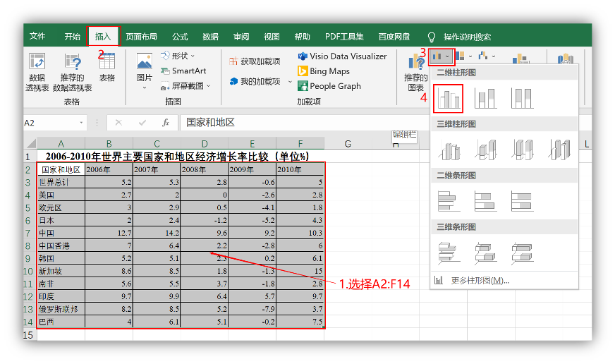Select the row 7 header
Viewport: 615px width, 364px height.
28,233
